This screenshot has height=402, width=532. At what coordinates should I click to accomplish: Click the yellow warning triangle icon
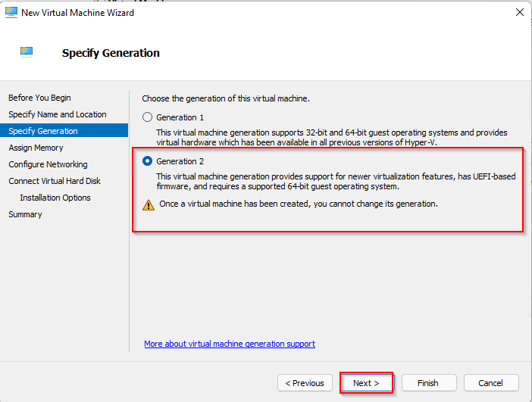[x=149, y=204]
